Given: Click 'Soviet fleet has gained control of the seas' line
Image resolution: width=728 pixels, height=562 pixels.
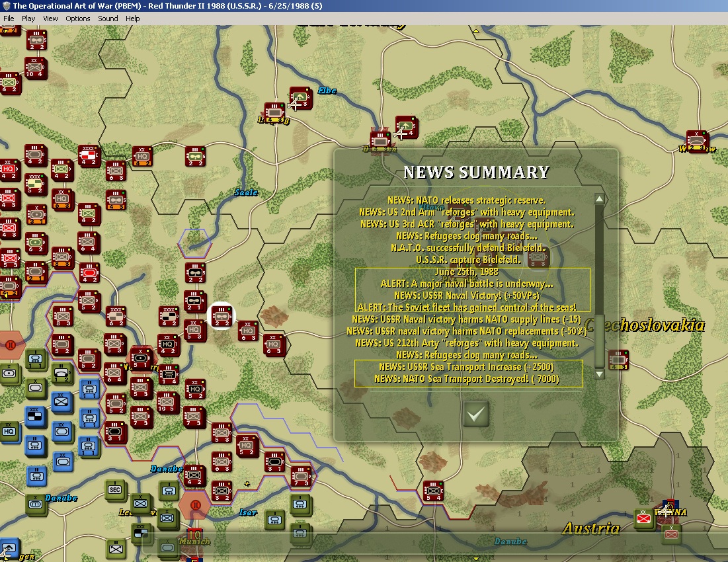Looking at the screenshot, I should [467, 307].
